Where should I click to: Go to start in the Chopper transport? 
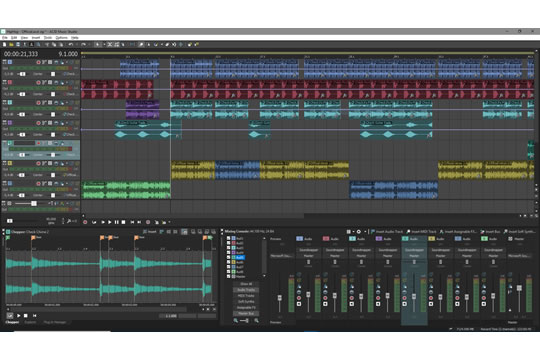(34, 316)
